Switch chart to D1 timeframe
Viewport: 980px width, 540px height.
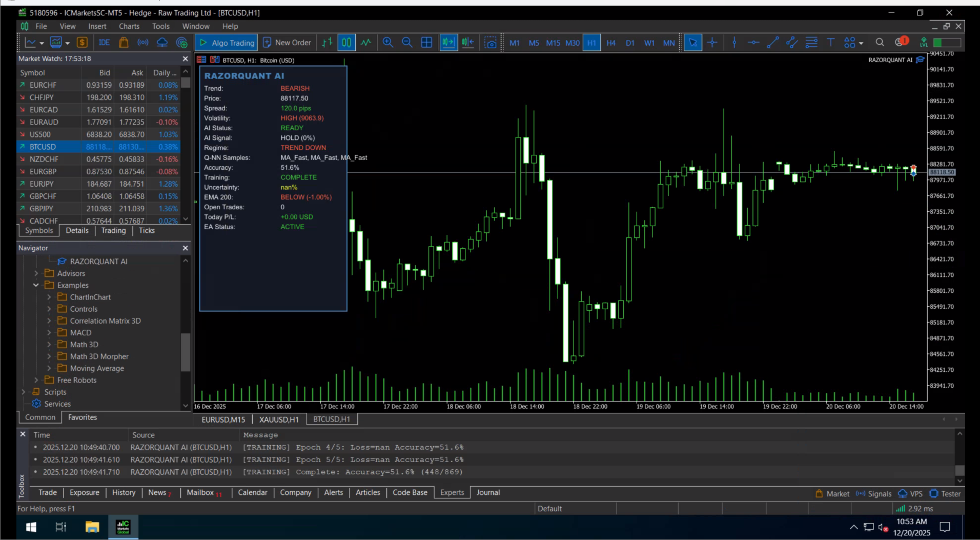click(630, 43)
